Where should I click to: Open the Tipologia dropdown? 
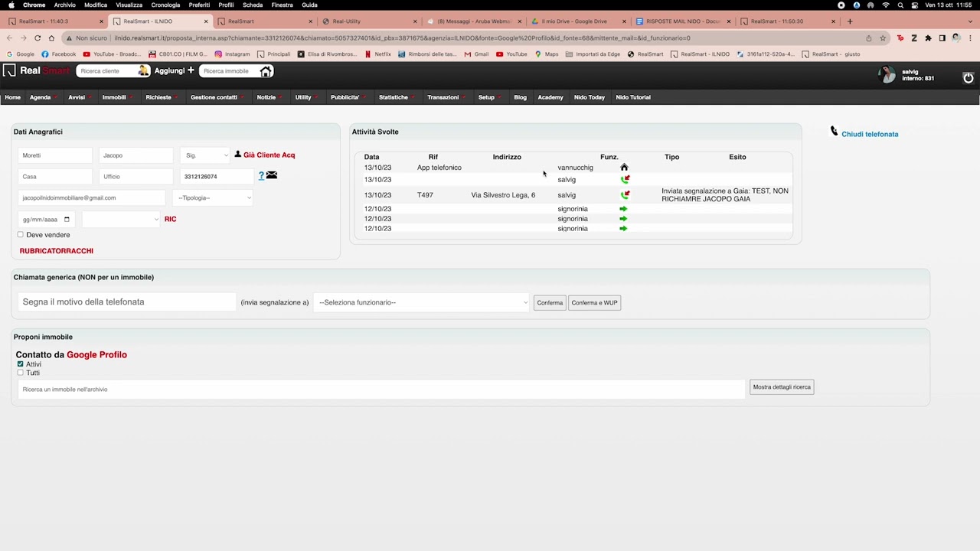tap(213, 197)
